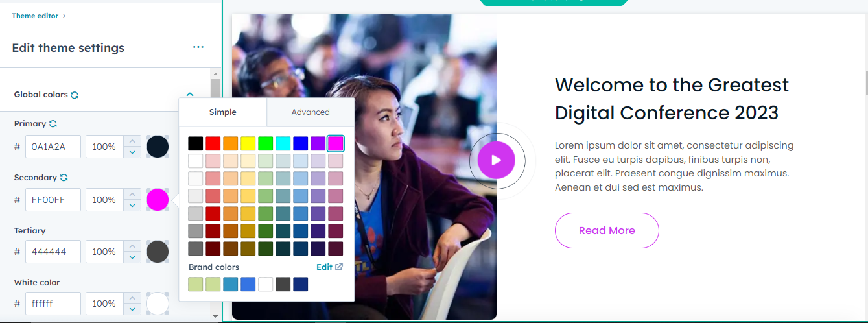Screen dimensions: 868x323
Task: Click the purple play video button
Action: (497, 160)
